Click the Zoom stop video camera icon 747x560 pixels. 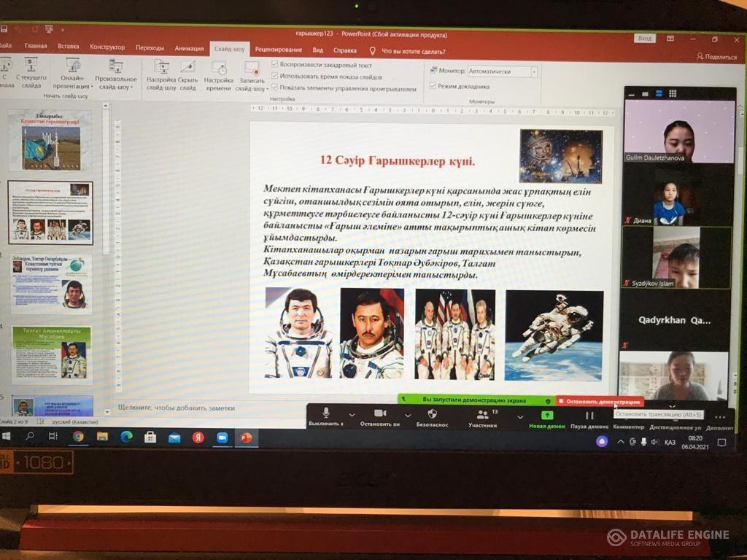coord(379,413)
